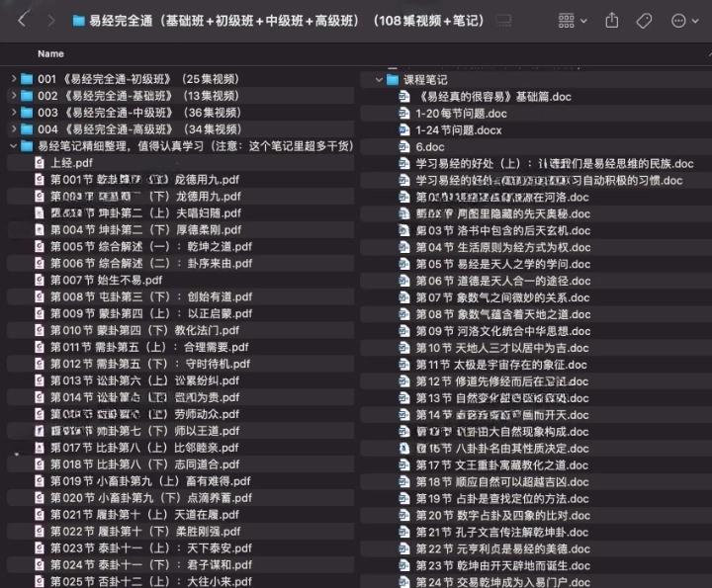
Task: Open the More actions ellipsis menu
Action: click(682, 21)
